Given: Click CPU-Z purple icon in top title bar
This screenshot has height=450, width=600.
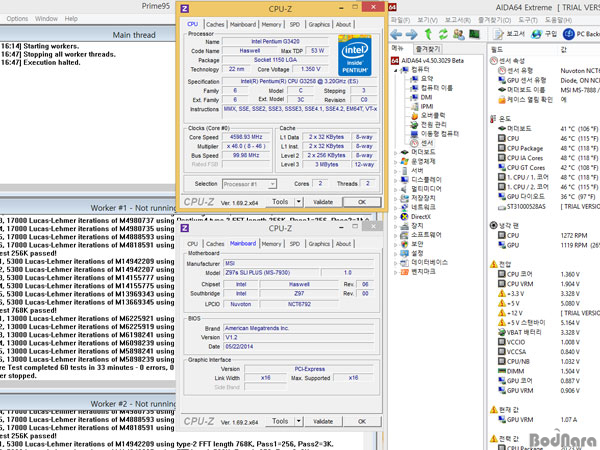Looking at the screenshot, I should point(185,8).
